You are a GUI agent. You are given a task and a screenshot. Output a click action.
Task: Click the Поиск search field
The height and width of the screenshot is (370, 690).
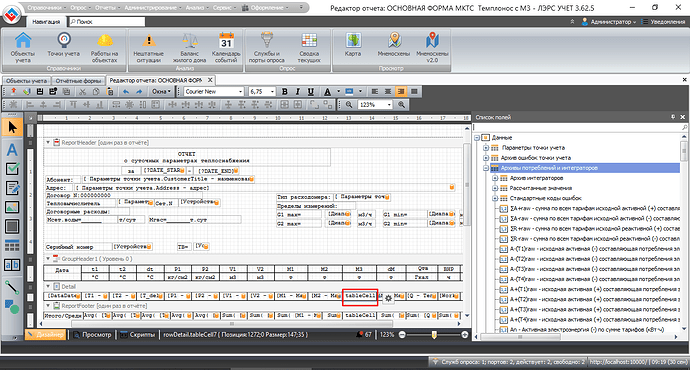click(x=107, y=22)
